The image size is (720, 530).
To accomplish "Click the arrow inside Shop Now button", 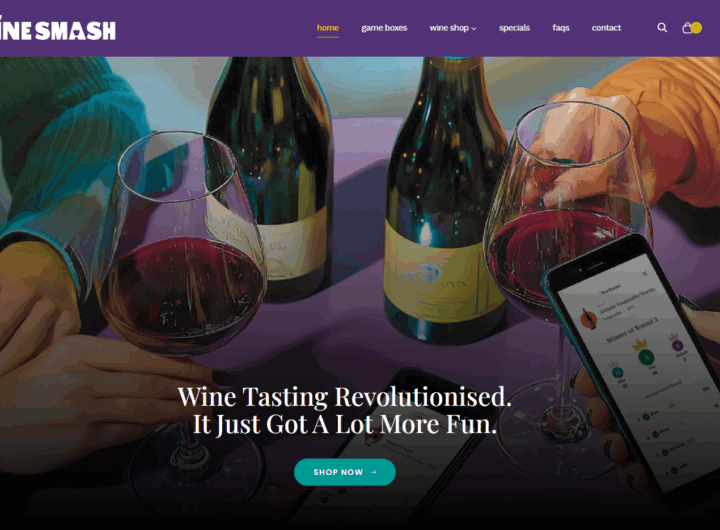I will (x=374, y=472).
